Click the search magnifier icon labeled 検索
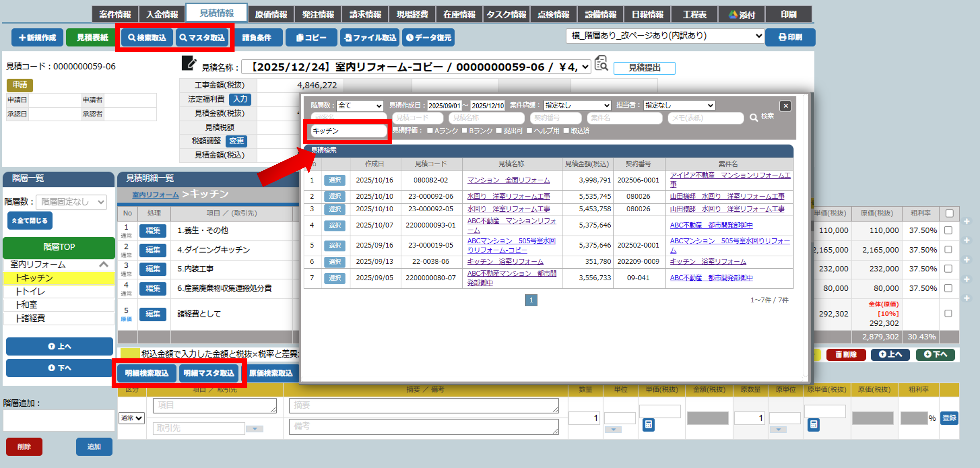The height and width of the screenshot is (468, 980). click(x=754, y=117)
